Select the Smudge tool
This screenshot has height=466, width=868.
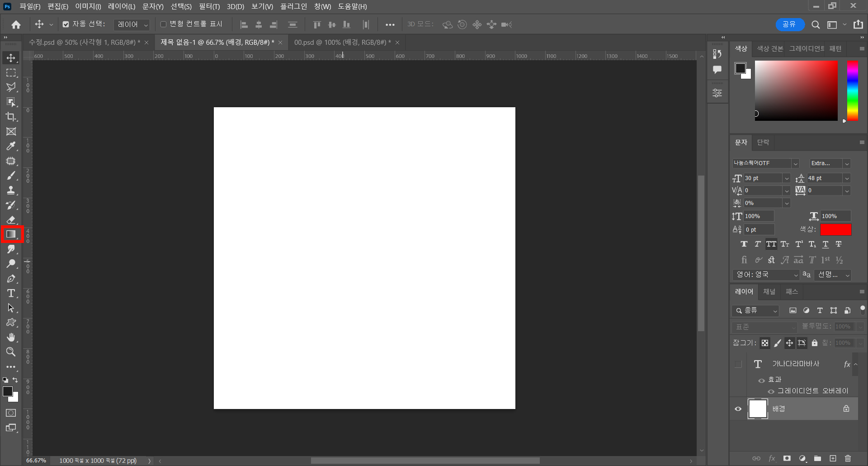pos(11,249)
